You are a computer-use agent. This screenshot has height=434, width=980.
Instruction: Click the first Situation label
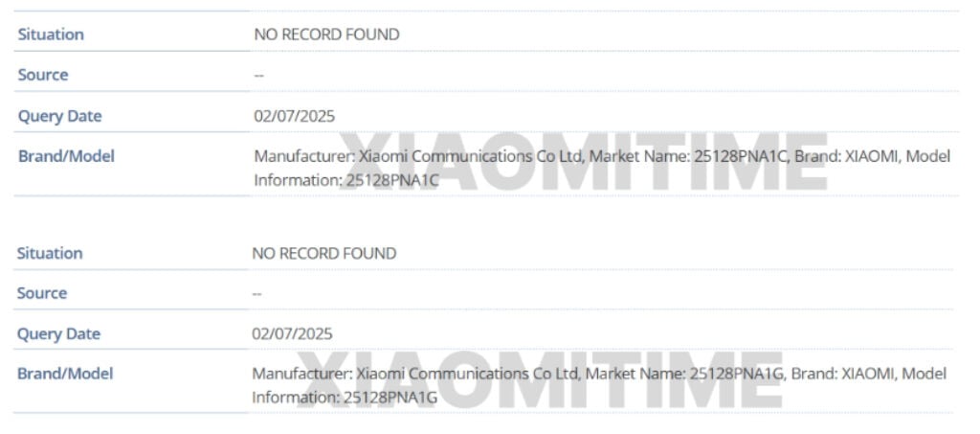[x=51, y=34]
